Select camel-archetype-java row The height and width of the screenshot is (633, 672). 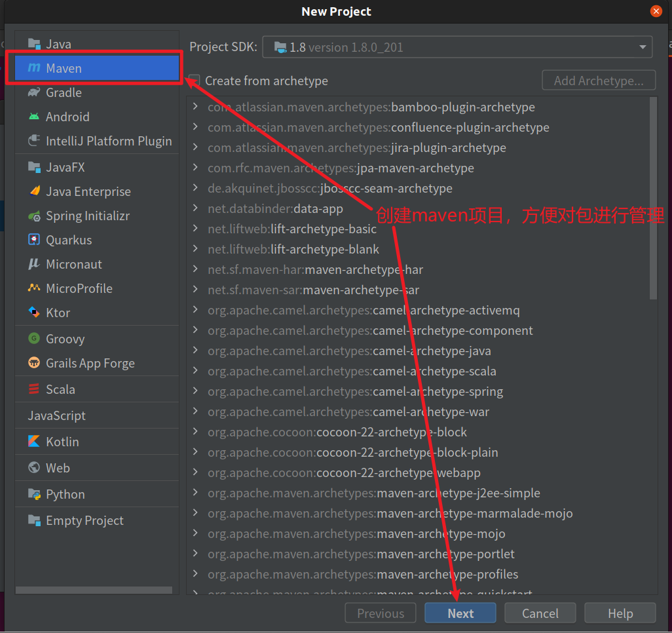(418, 351)
